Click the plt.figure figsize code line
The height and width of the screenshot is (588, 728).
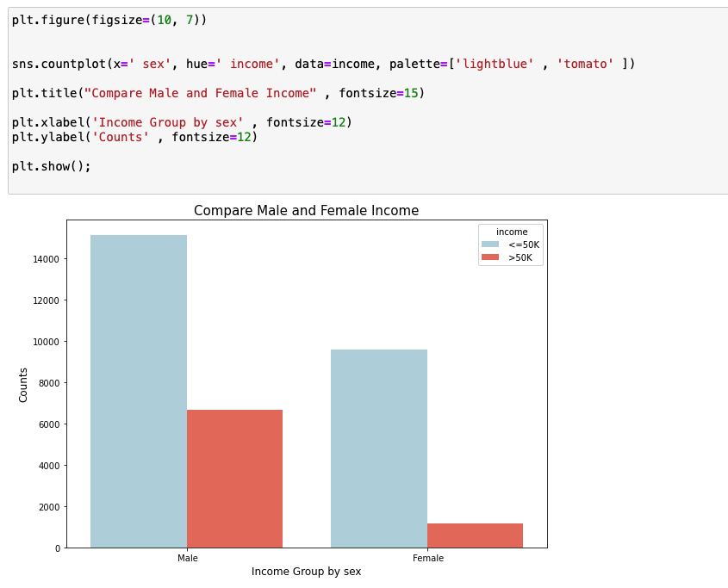[x=109, y=20]
